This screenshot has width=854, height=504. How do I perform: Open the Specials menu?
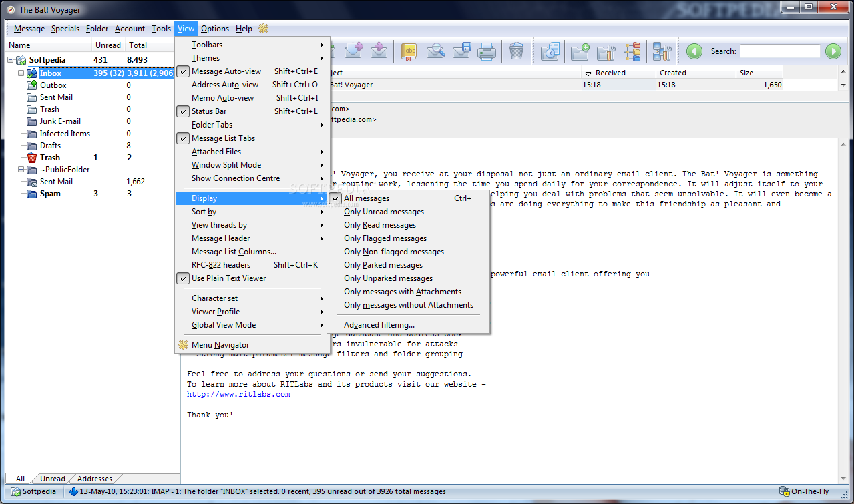65,29
